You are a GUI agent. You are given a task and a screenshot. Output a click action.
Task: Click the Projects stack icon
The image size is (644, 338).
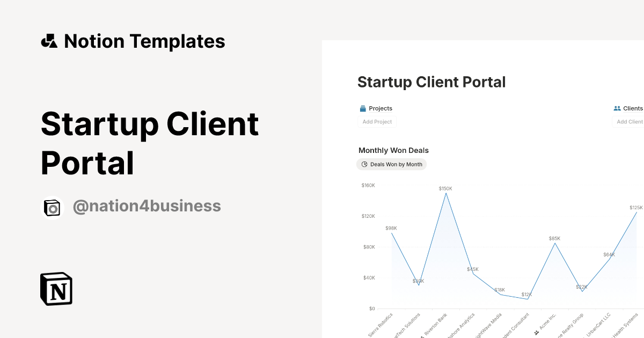(x=363, y=108)
